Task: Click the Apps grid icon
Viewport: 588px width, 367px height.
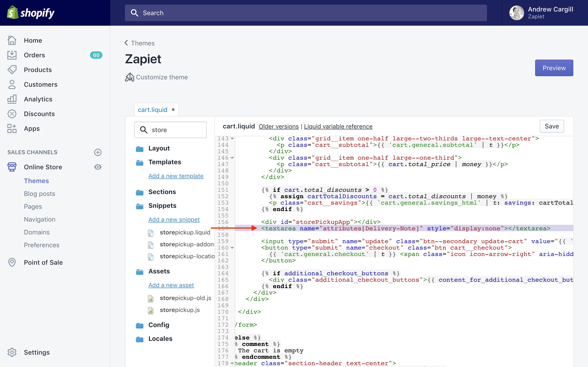Action: 12,128
